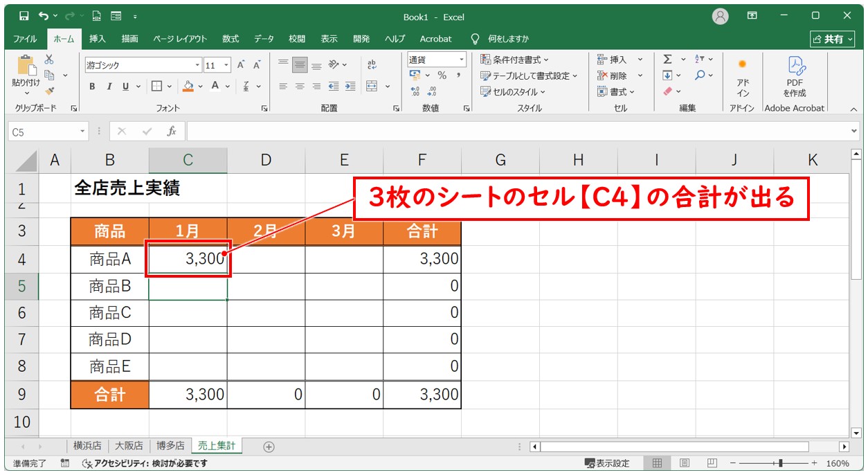Switch to Page Layout view in status bar
The image size is (868, 475).
(x=683, y=463)
